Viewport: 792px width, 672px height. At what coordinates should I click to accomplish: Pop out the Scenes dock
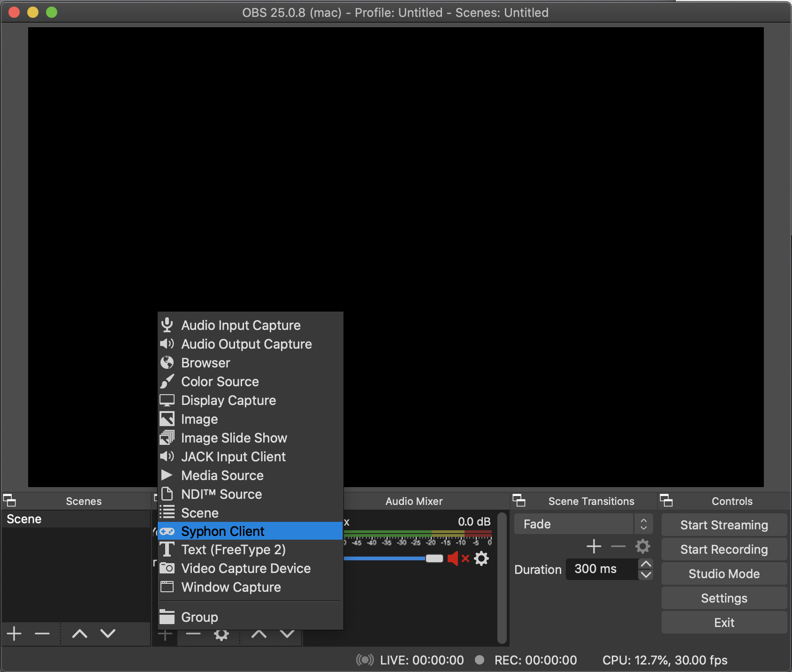(x=9, y=500)
